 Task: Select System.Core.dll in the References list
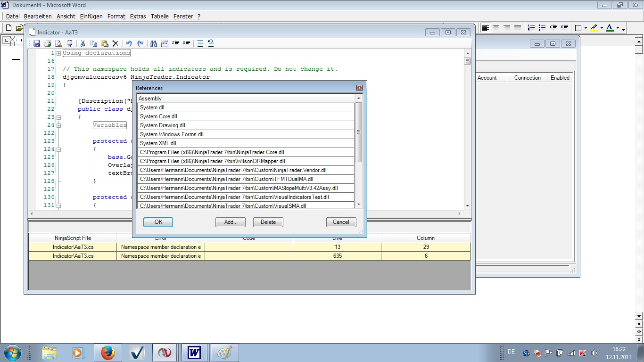(x=246, y=116)
